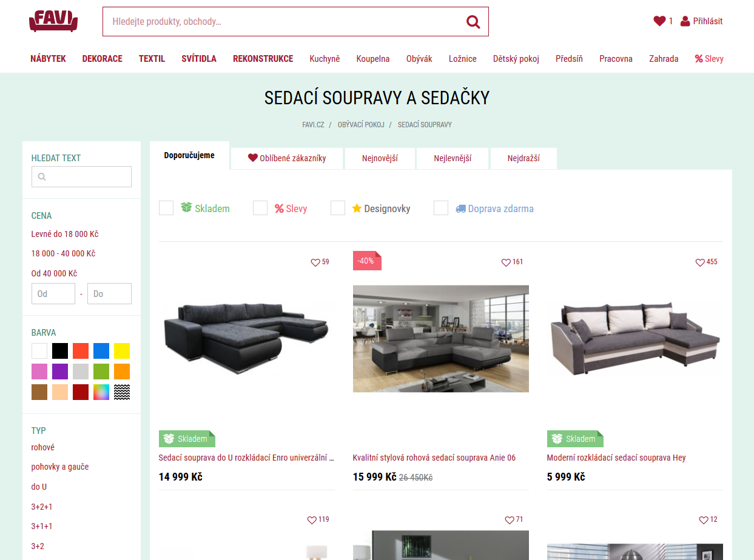Viewport: 754px width, 560px height.
Task: Pick the blue color swatch
Action: [x=101, y=351]
